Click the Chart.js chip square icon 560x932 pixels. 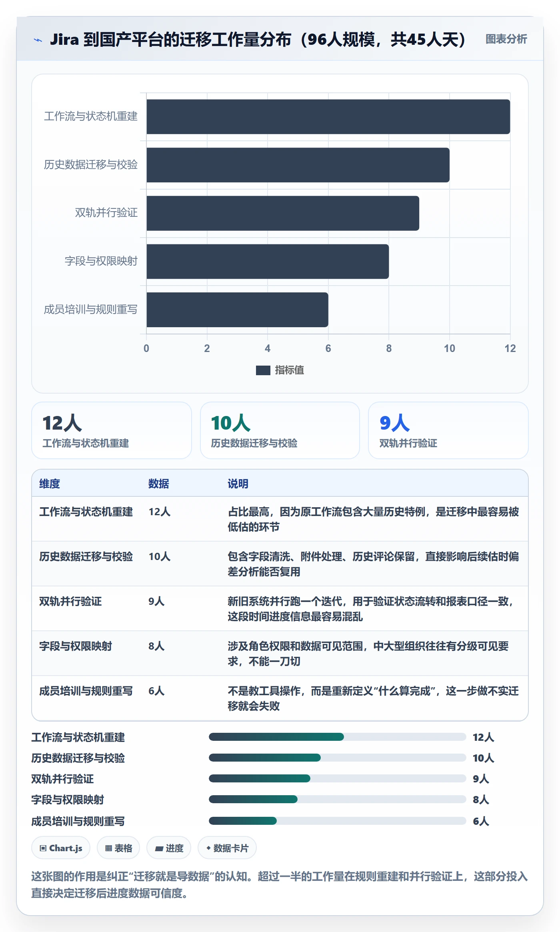43,848
